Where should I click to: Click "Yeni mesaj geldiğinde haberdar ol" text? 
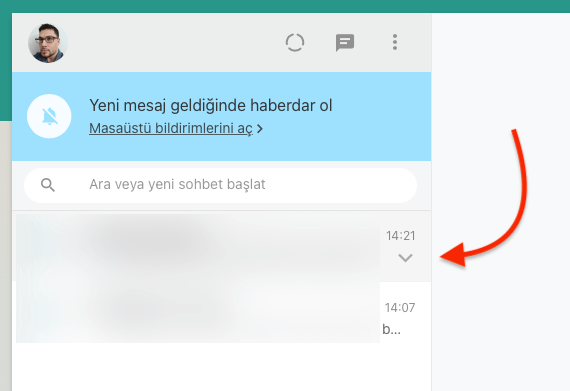tap(210, 105)
